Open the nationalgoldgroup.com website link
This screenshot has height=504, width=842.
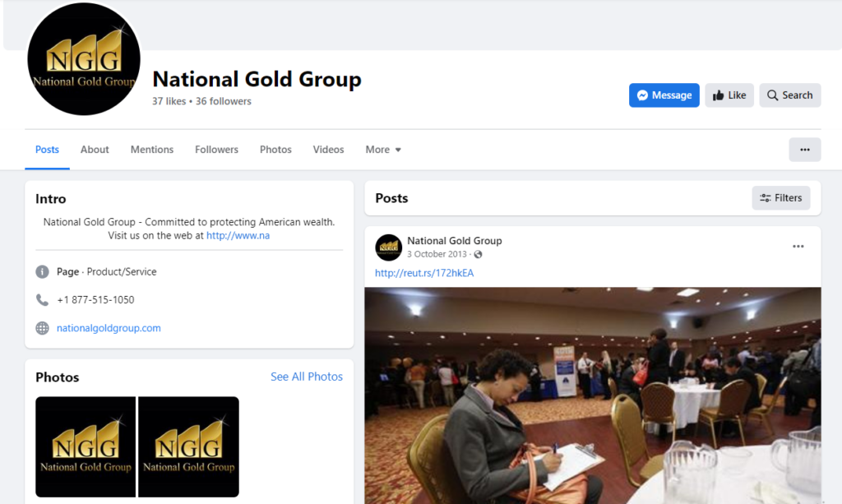tap(109, 328)
